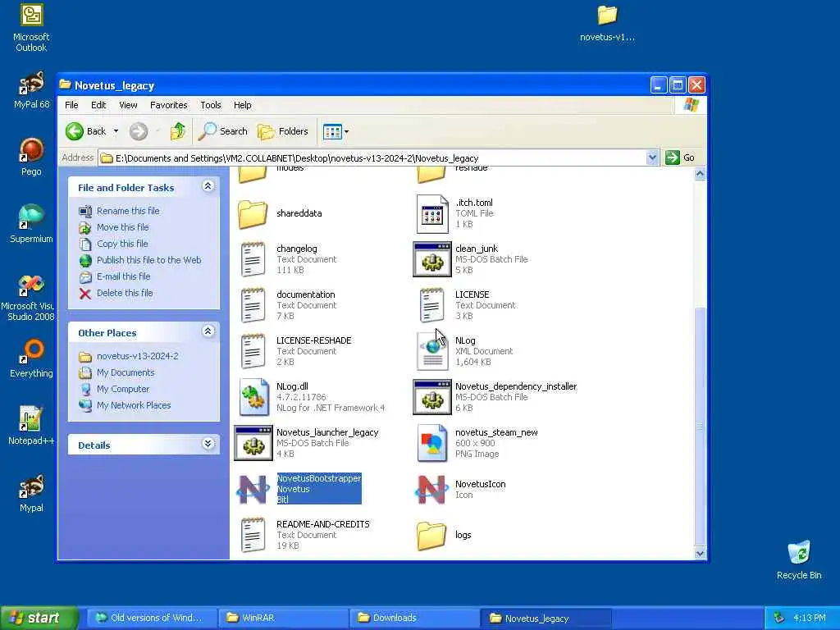Select Novetus_dependency_installer batch file

(x=495, y=397)
